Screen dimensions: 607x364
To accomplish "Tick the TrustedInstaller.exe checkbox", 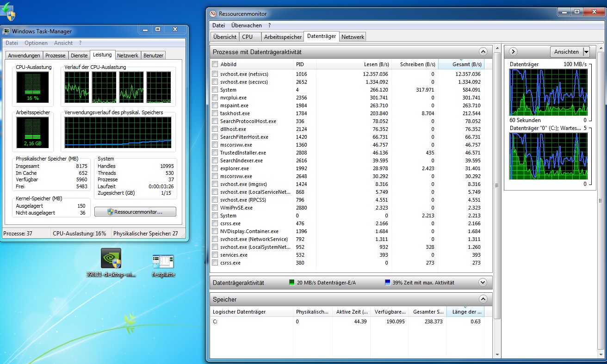I will pyautogui.click(x=215, y=153).
